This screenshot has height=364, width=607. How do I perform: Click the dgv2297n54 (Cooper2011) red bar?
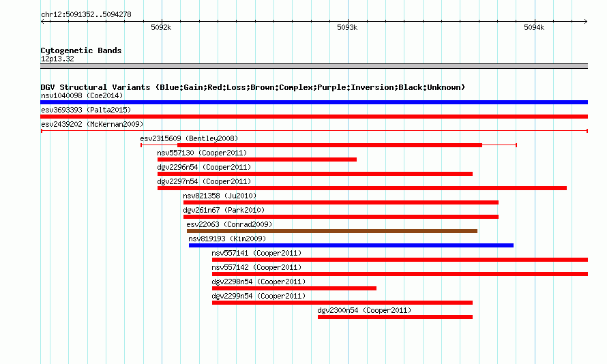click(362, 188)
